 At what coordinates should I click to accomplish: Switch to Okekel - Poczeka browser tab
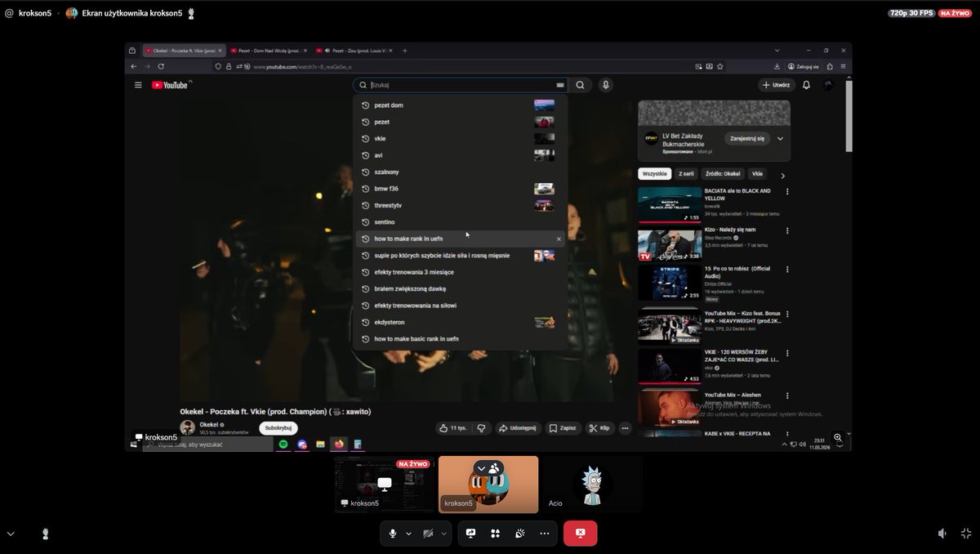tap(183, 51)
